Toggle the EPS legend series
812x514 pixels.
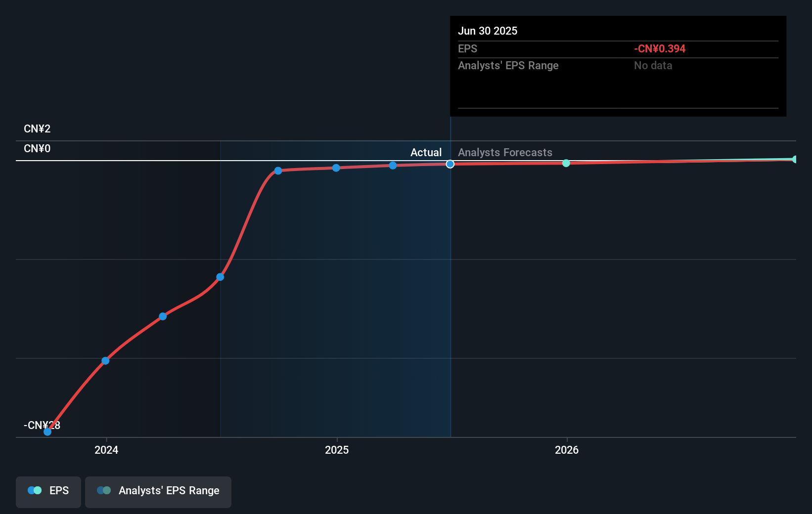tap(48, 492)
